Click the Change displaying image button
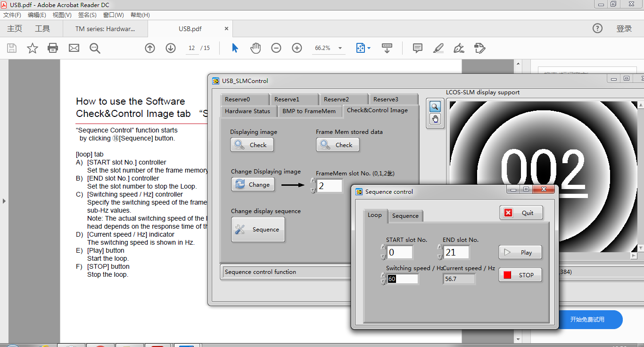The height and width of the screenshot is (347, 644). pyautogui.click(x=253, y=184)
